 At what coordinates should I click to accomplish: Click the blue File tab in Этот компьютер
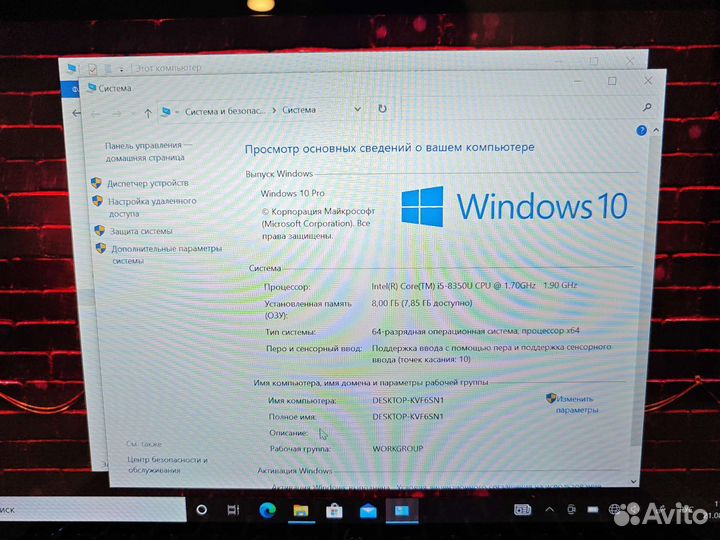coord(71,89)
